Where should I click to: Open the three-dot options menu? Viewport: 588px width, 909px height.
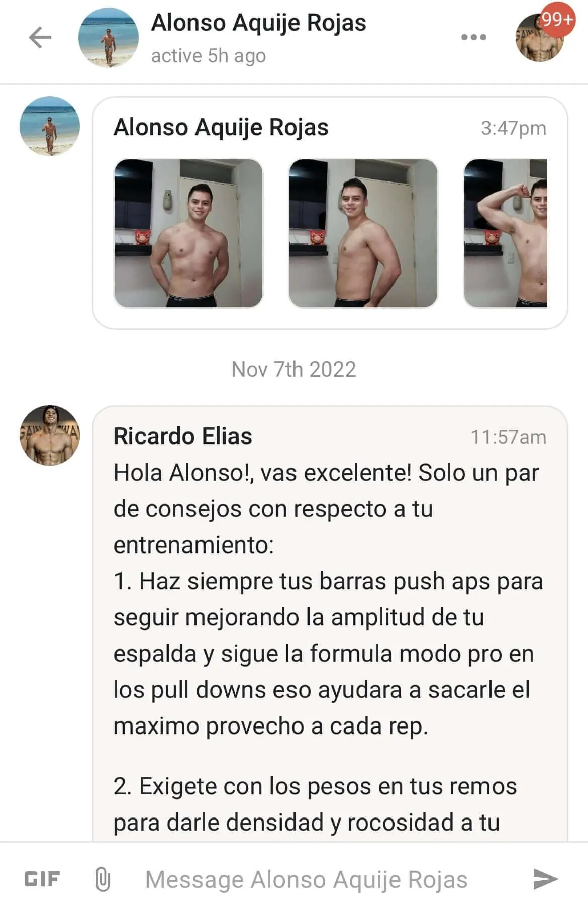tap(474, 37)
